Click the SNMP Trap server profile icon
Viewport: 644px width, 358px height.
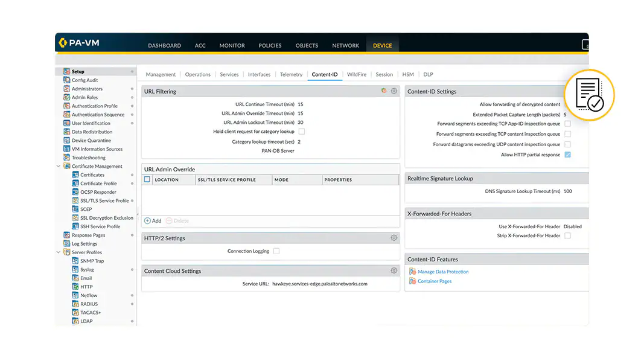tap(75, 260)
